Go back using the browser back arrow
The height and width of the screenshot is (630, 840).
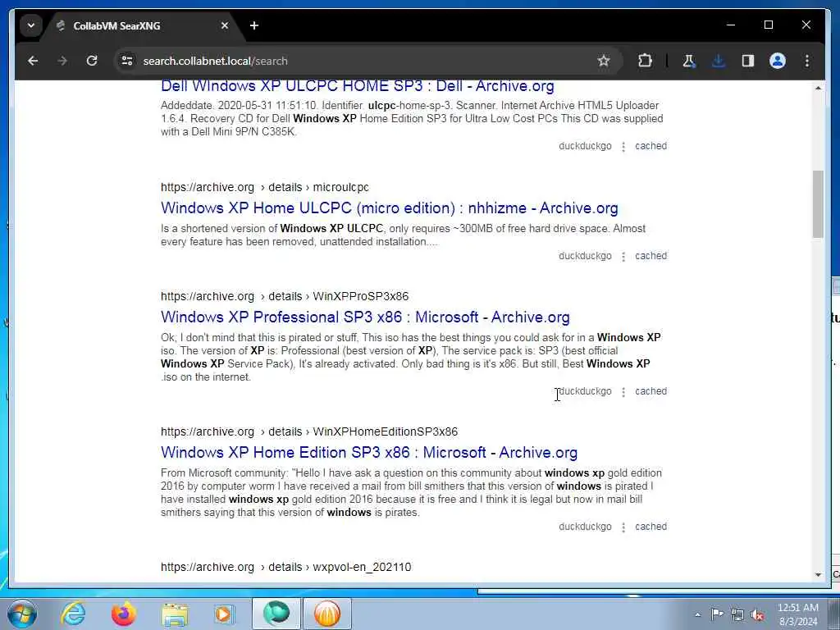pyautogui.click(x=33, y=61)
